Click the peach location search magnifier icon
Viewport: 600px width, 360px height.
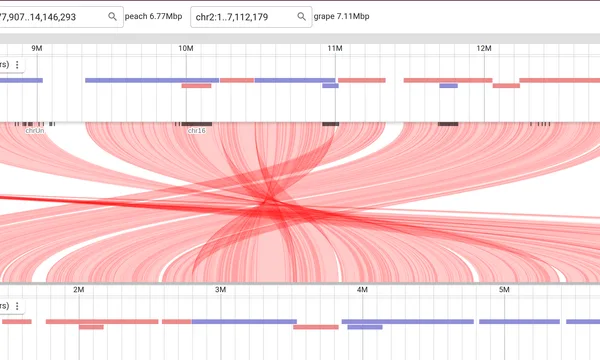tap(112, 16)
